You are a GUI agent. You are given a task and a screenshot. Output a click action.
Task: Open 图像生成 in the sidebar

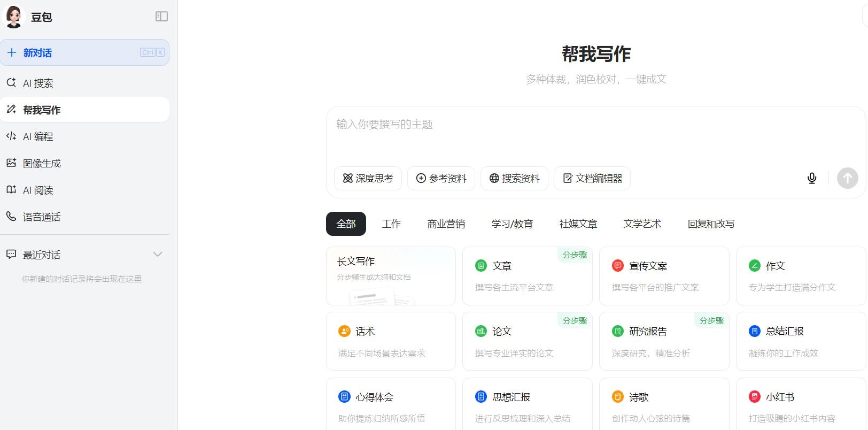point(41,163)
